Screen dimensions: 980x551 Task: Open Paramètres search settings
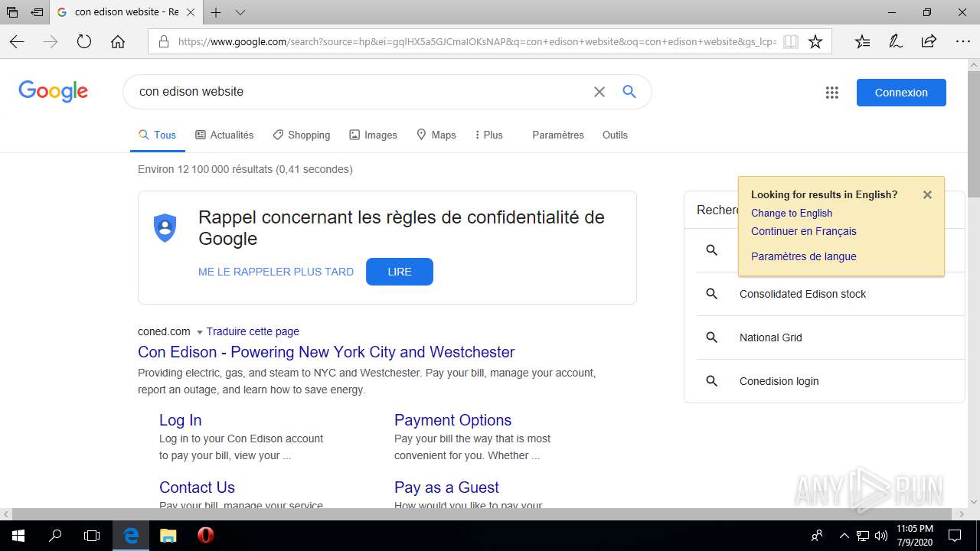pyautogui.click(x=558, y=135)
